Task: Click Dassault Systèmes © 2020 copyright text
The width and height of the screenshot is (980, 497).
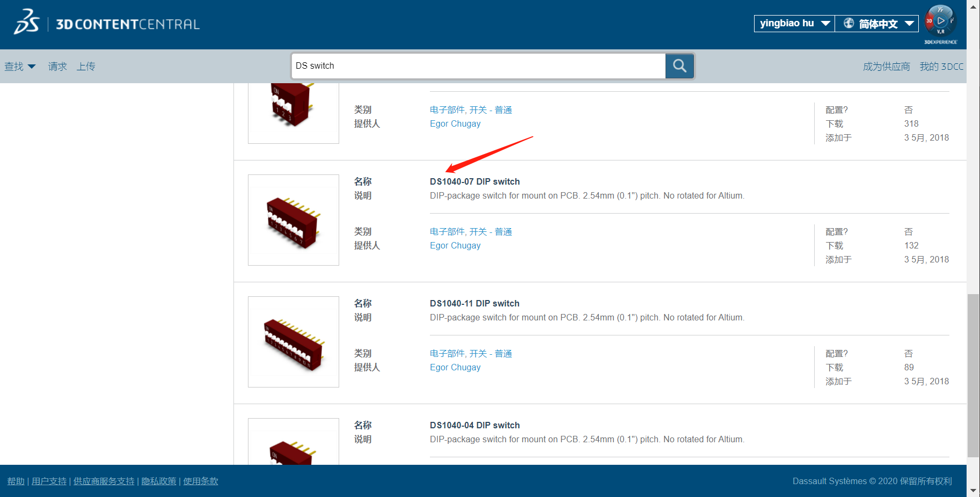Action: 872,481
